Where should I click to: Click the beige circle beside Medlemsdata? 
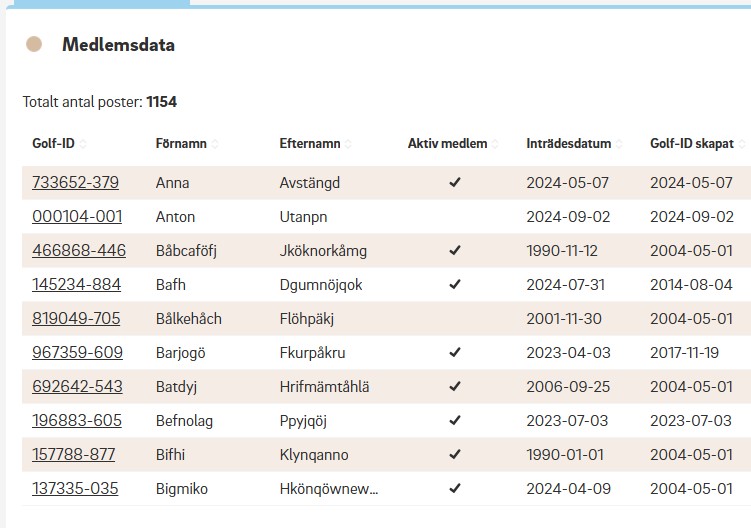tap(34, 45)
